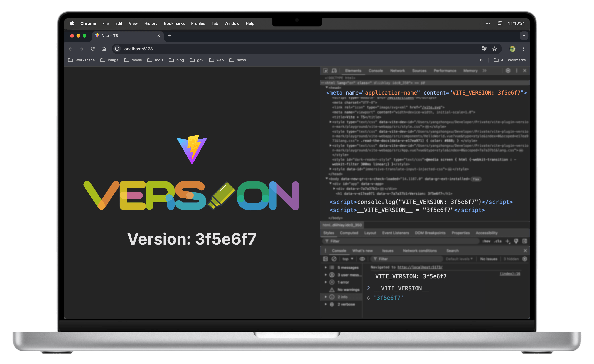Viewport: 594px width, 364px height.
Task: Open the Default levels dropdown
Action: [x=459, y=259]
